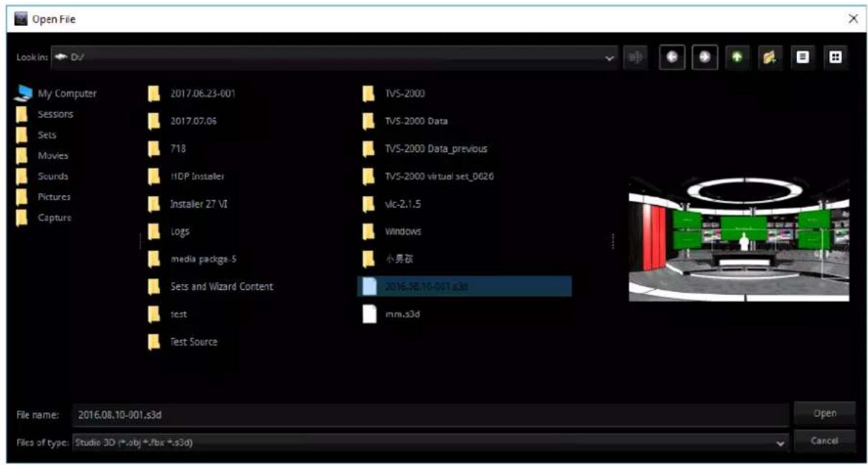
Task: Open the Sessions sidebar folder
Action: point(45,114)
